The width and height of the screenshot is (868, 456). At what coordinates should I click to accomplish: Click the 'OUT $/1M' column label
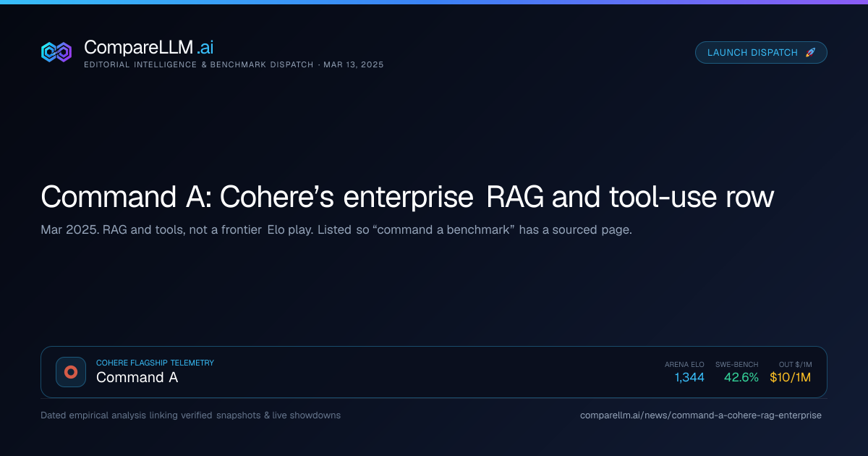tap(795, 364)
